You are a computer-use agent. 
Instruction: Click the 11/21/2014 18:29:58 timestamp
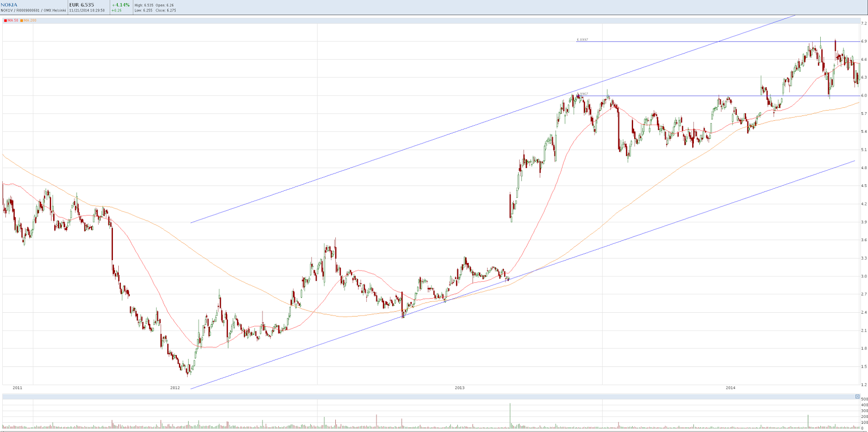coord(87,10)
